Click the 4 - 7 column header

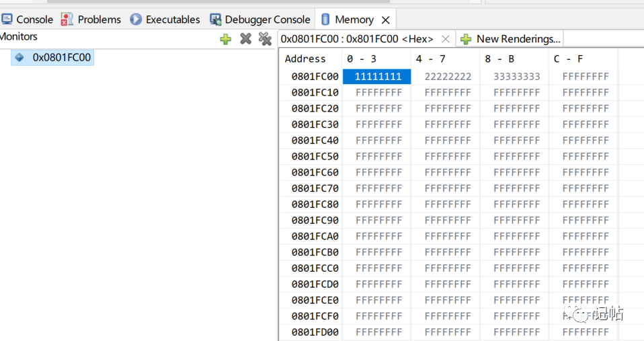pos(430,59)
